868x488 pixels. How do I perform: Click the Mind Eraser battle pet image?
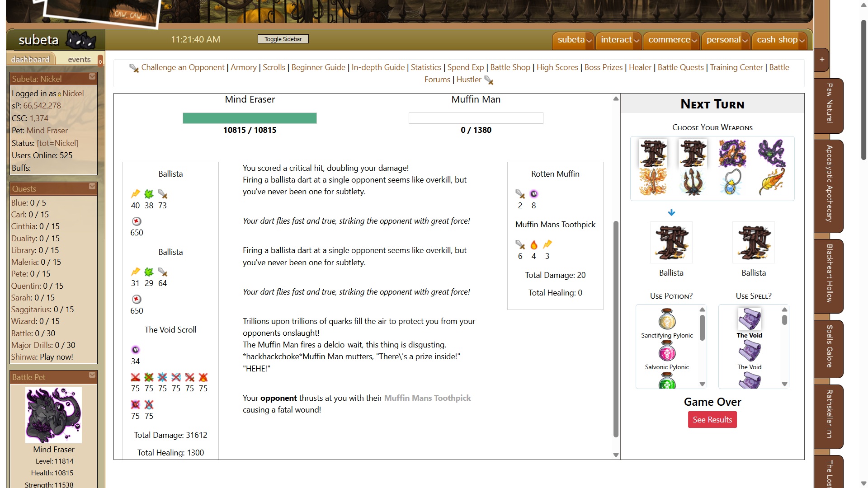tap(53, 415)
